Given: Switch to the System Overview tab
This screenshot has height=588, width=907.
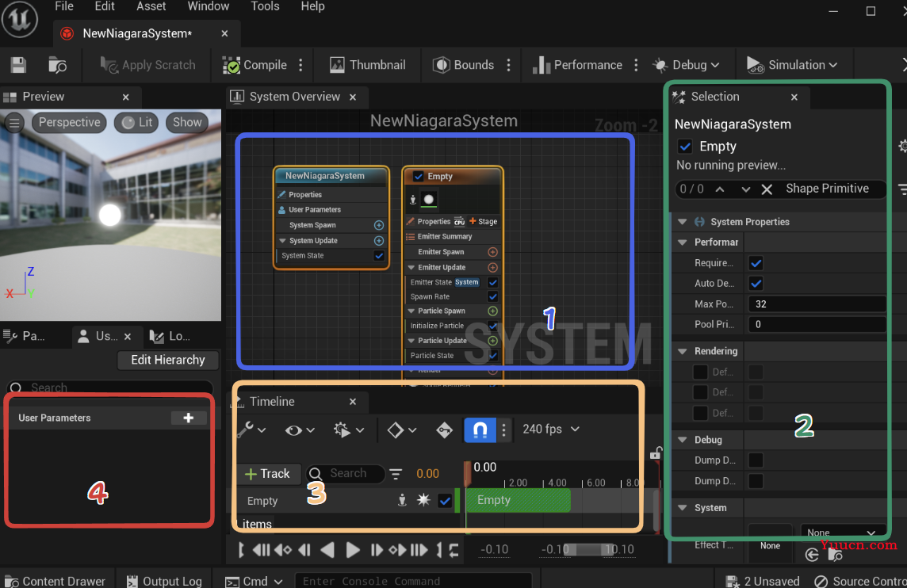Looking at the screenshot, I should tap(294, 97).
